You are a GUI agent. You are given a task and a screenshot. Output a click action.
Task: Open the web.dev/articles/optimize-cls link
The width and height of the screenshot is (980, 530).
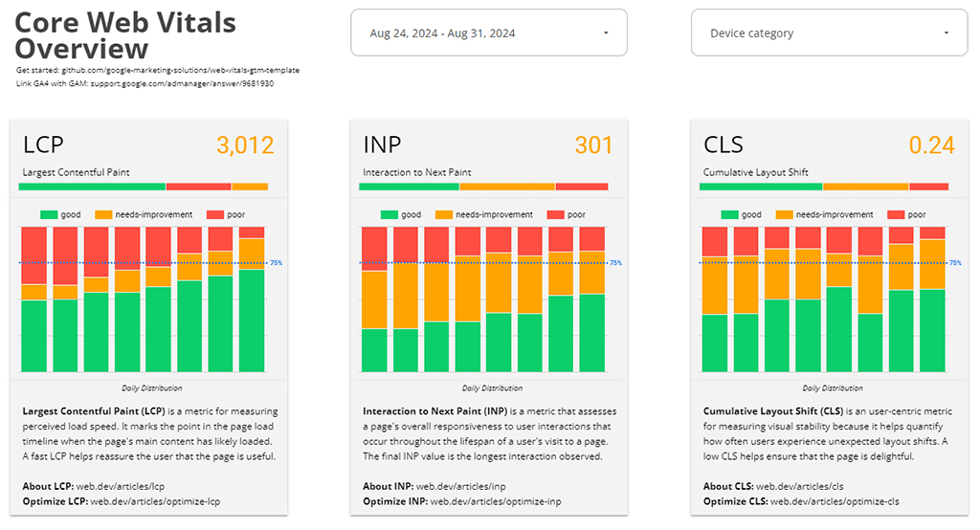coord(835,501)
